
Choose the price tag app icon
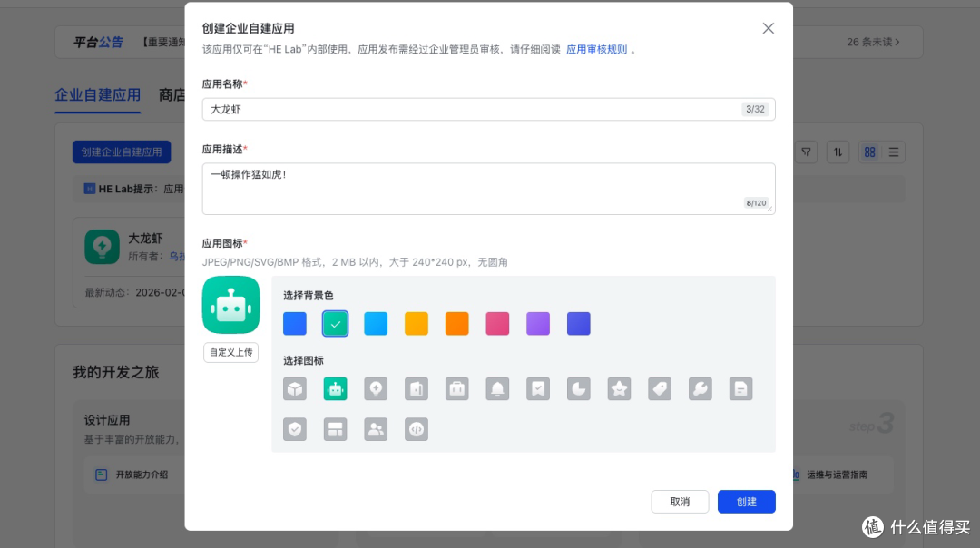pos(660,388)
